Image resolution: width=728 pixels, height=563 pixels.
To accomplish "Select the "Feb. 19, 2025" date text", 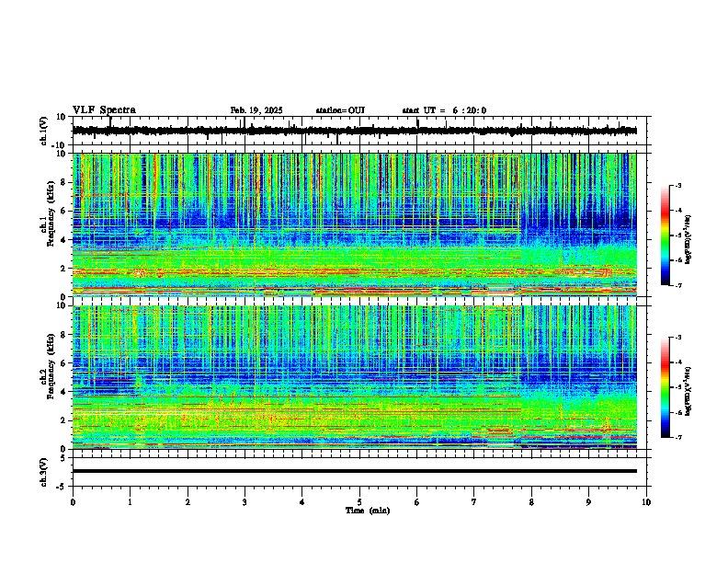I will 256,110.
